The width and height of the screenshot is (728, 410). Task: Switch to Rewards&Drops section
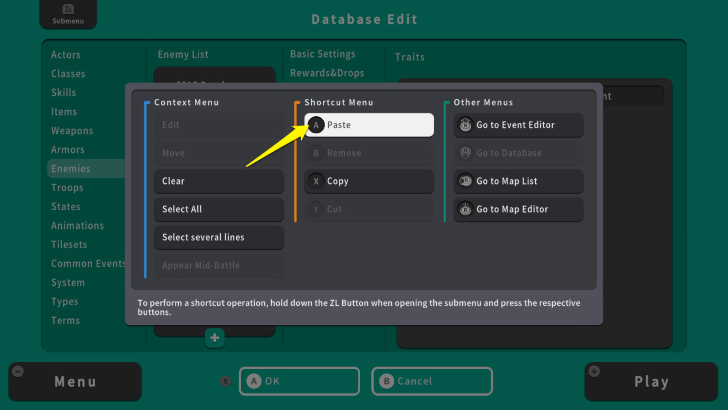coord(327,73)
